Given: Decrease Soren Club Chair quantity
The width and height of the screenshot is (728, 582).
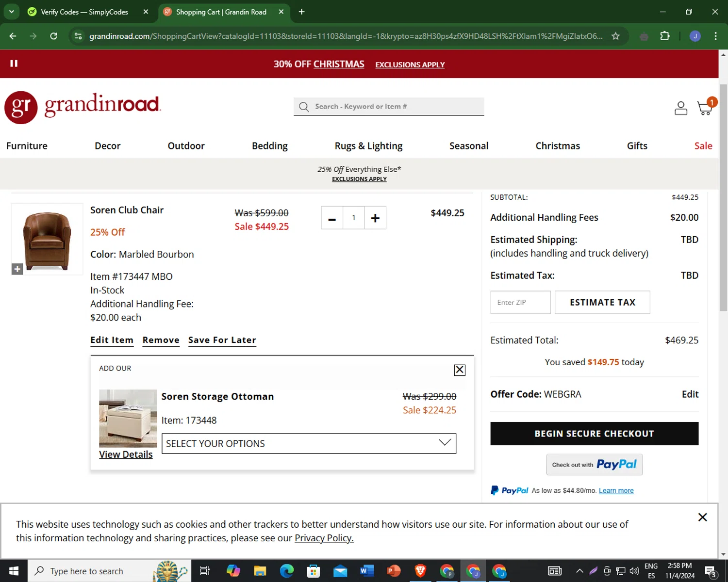Looking at the screenshot, I should (332, 218).
